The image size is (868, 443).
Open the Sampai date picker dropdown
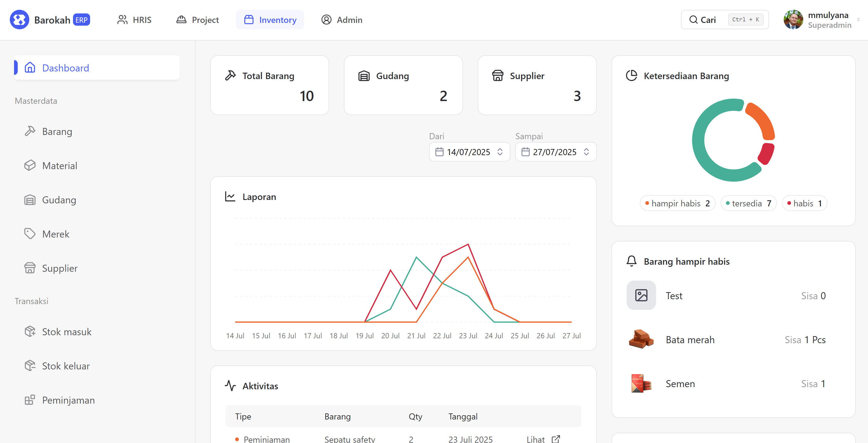[555, 152]
